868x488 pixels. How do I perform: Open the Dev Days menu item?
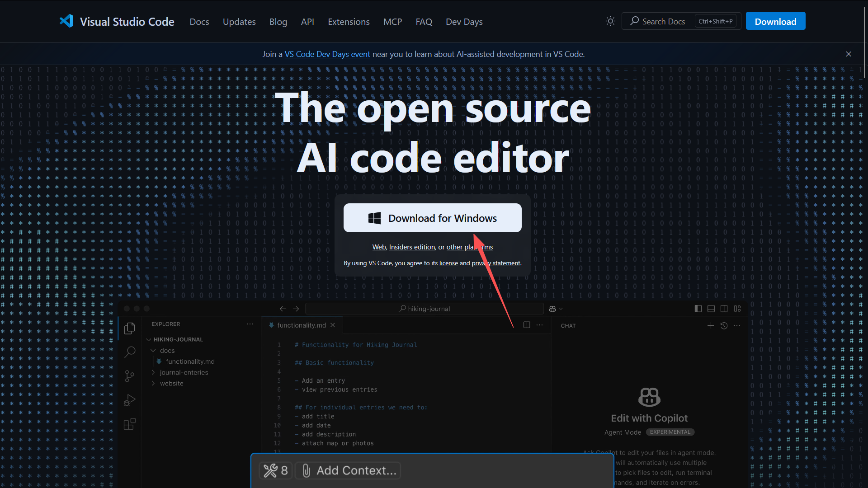[464, 21]
